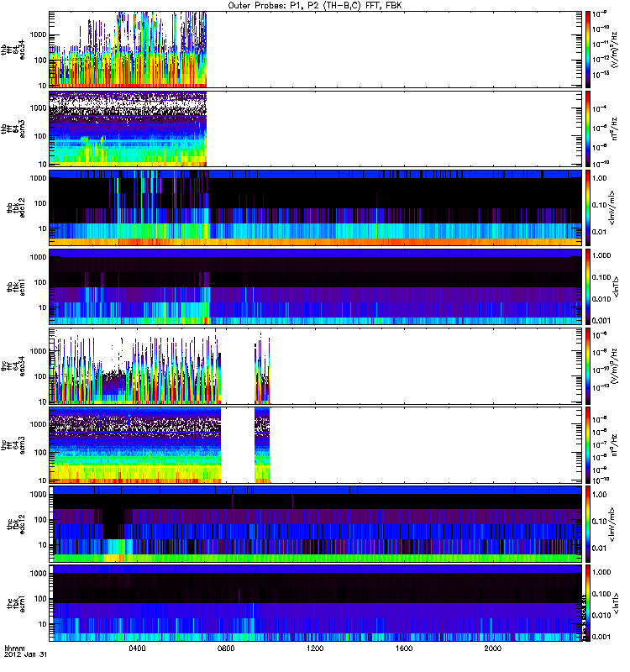Click the color bar of the thc fbk scm1 panel

[x=588, y=603]
